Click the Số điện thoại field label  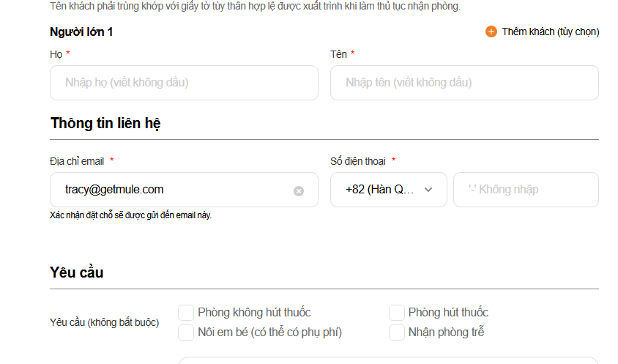(358, 161)
